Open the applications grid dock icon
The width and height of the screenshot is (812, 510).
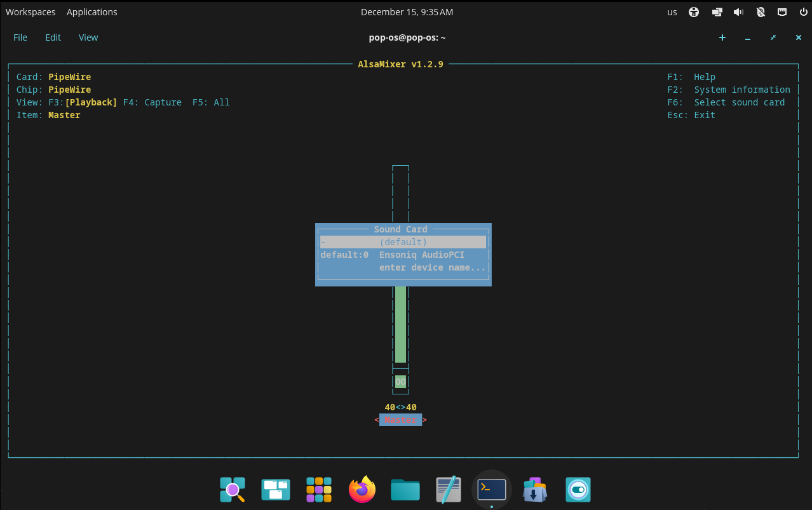(x=319, y=490)
